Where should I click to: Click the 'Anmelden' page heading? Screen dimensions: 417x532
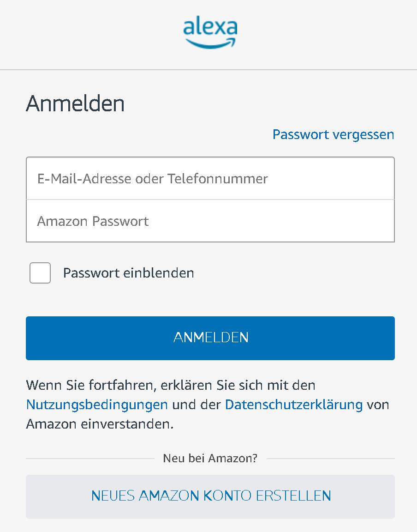tap(75, 103)
